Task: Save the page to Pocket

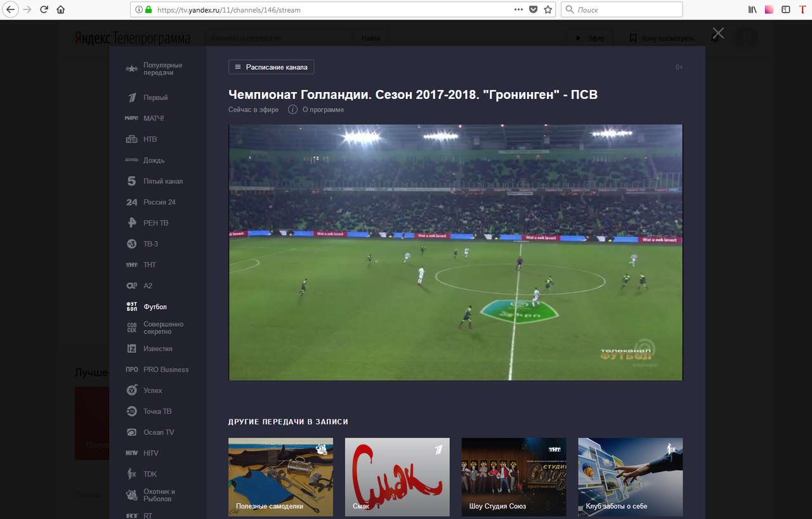Action: coord(534,10)
